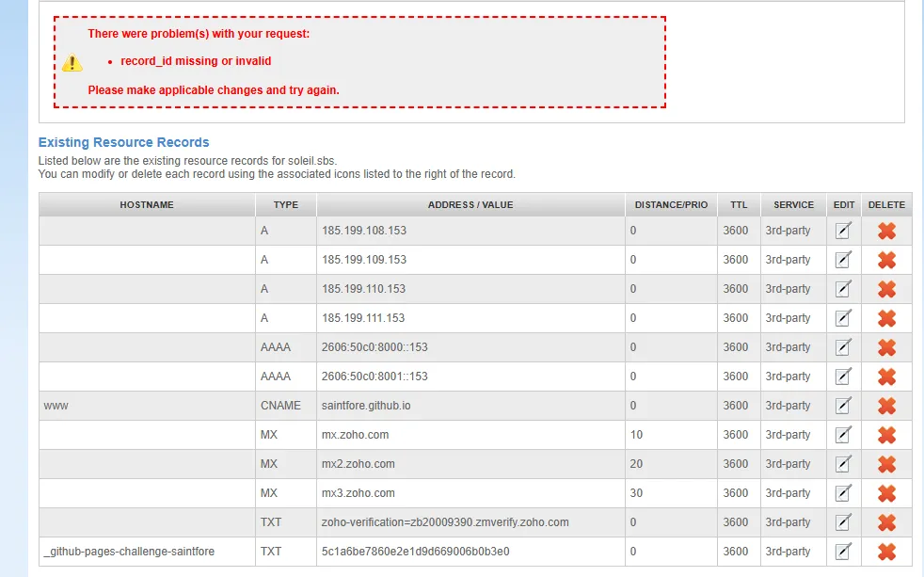Delete the AAAA record 2606:50c0:8001::153
The width and height of the screenshot is (924, 577).
886,377
